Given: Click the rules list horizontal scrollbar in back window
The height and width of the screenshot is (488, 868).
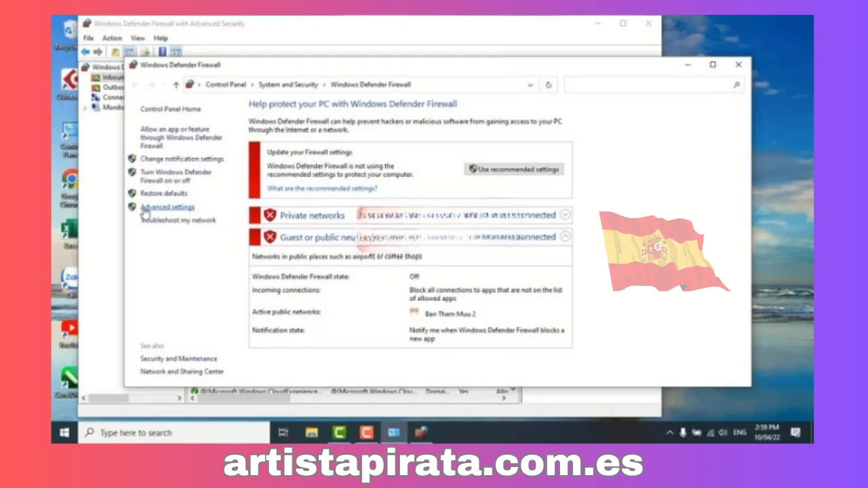Looking at the screenshot, I should click(349, 398).
